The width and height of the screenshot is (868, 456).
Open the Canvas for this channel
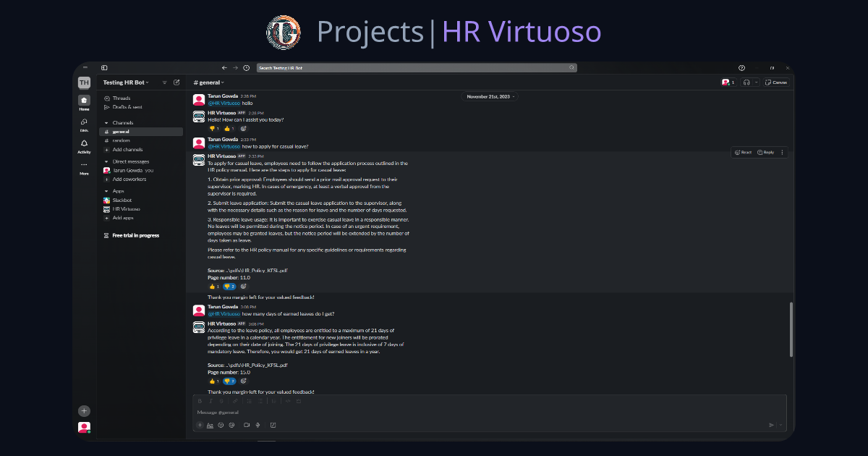(775, 82)
